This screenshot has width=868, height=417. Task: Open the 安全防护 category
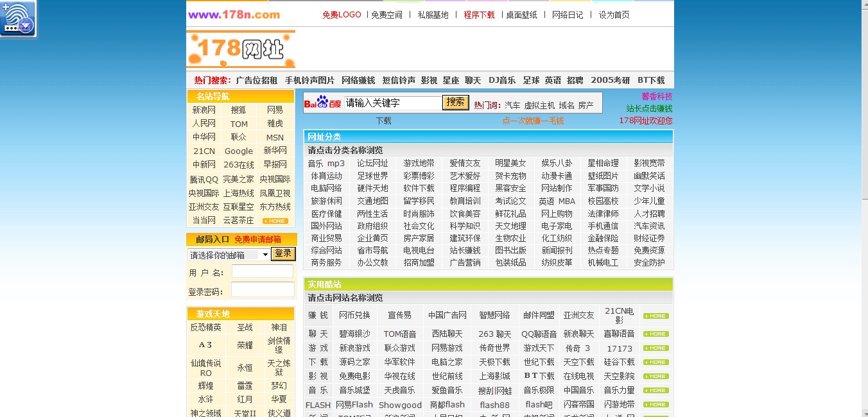click(649, 263)
